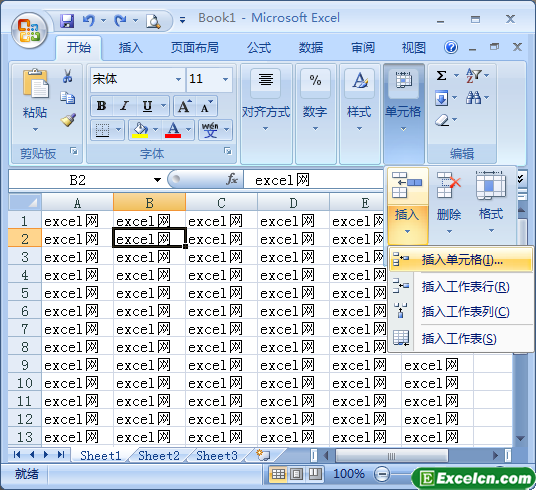Click the Select All corner button
Viewport: 536px width, 490px height.
click(x=25, y=202)
